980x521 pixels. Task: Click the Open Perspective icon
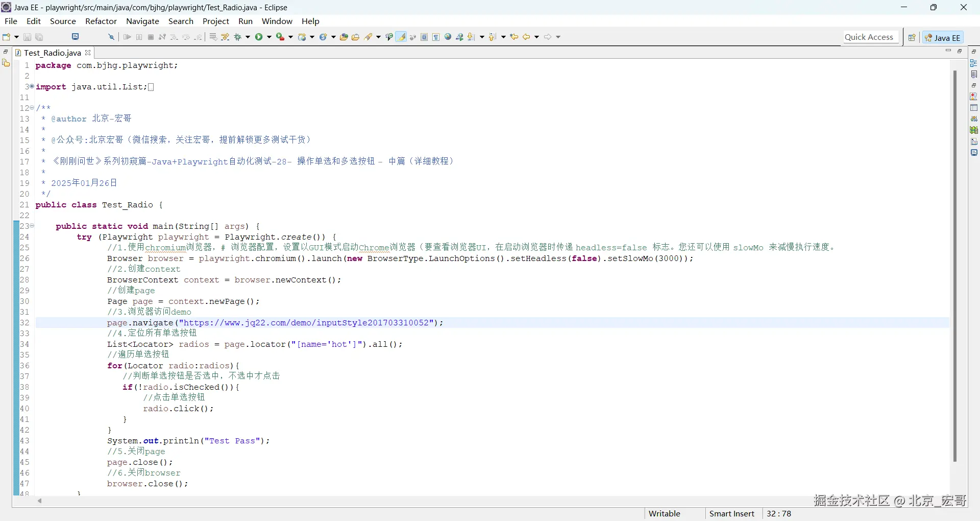(912, 37)
